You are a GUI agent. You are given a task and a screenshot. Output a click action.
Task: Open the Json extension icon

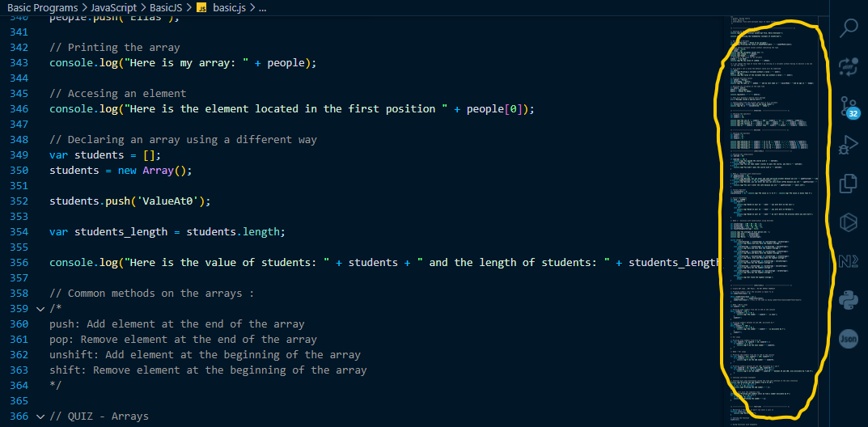848,338
